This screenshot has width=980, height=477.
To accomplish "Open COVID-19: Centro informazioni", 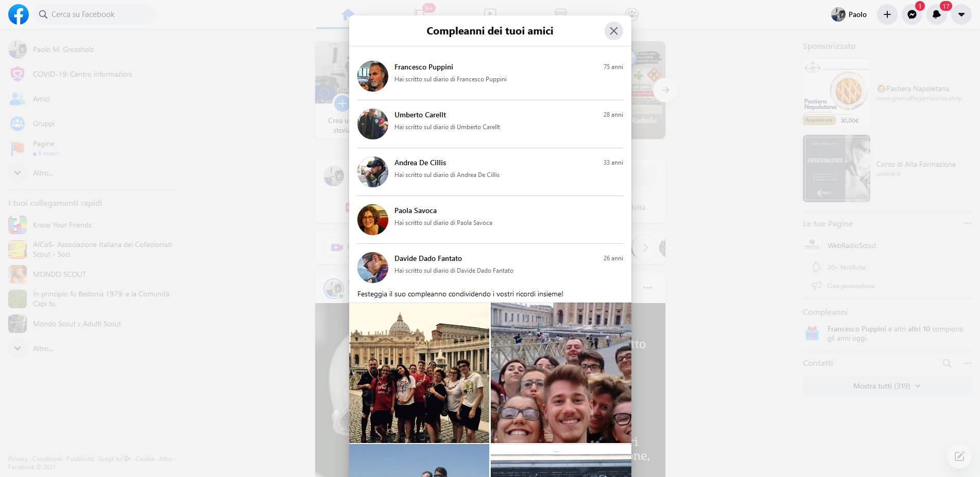I will tap(93, 74).
